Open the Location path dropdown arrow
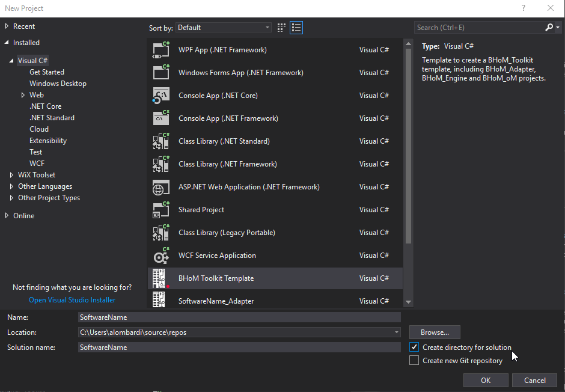 coord(396,332)
